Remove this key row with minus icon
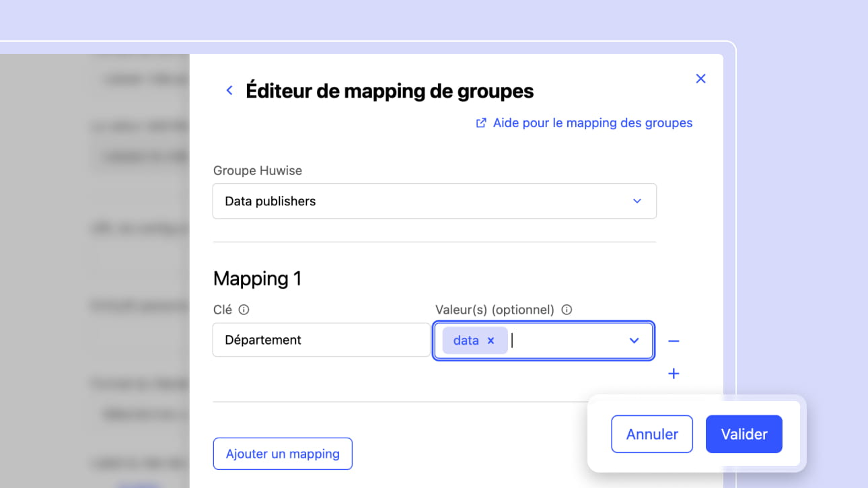 click(x=674, y=341)
